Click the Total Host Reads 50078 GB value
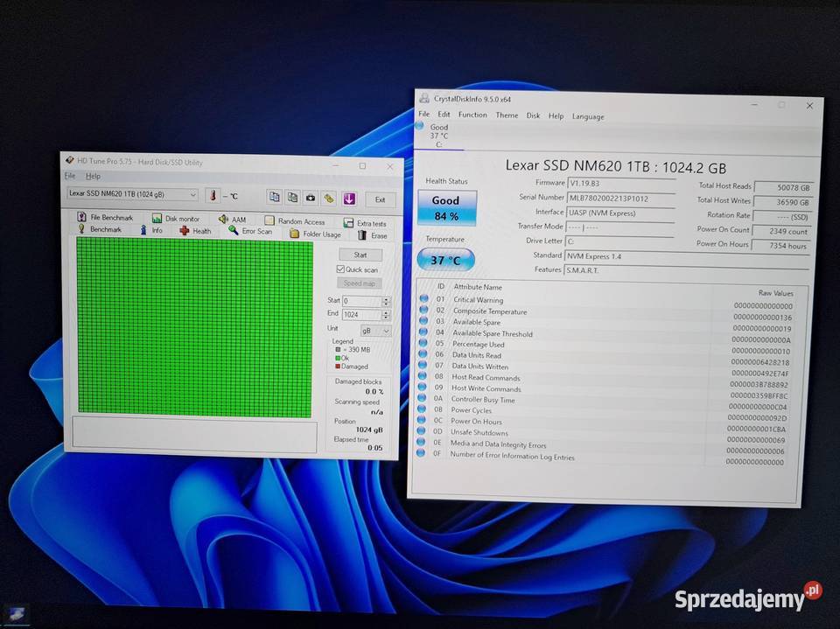Screen dimensions: 840x629 coord(782,187)
